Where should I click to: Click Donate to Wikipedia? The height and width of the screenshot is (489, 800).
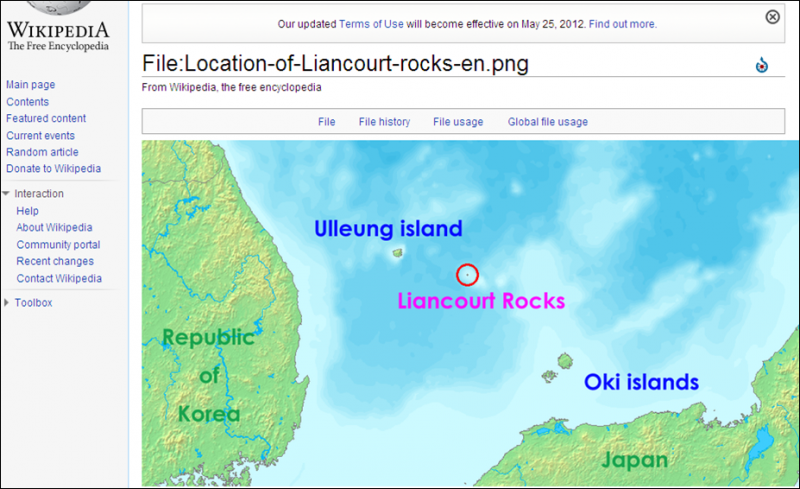53,169
